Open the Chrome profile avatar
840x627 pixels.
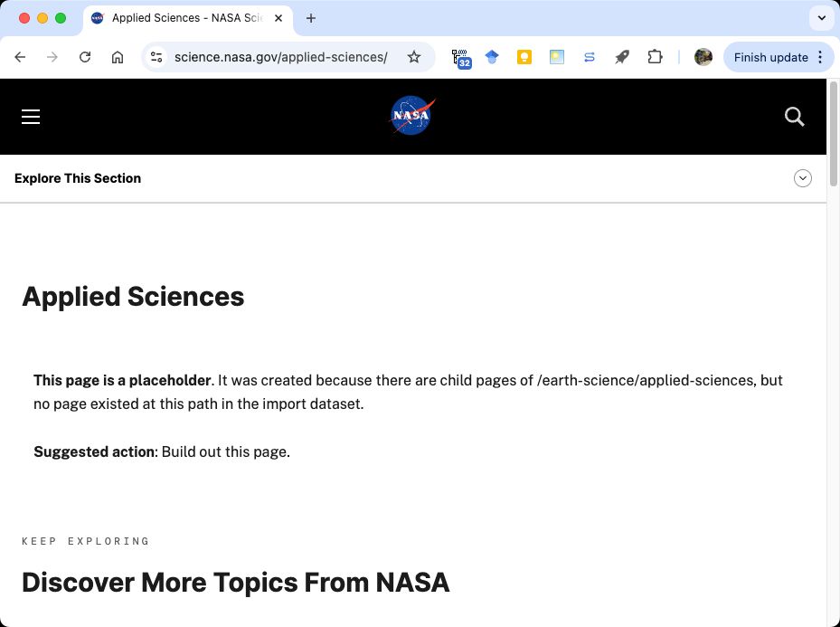pos(703,57)
